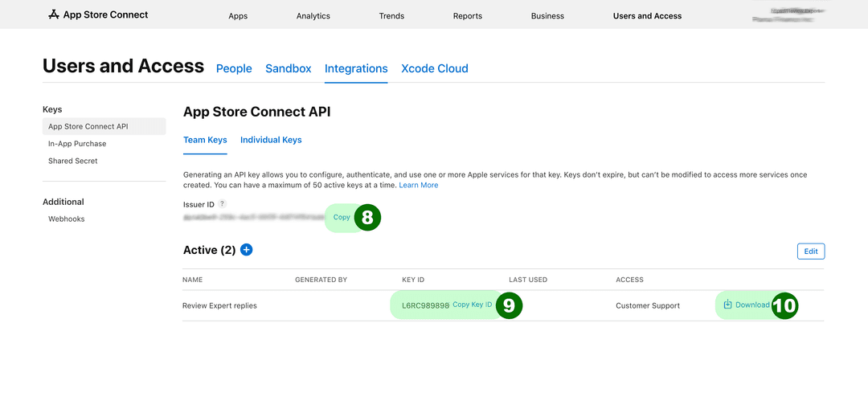Switch to the People tab
868x405 pixels.
coord(234,68)
